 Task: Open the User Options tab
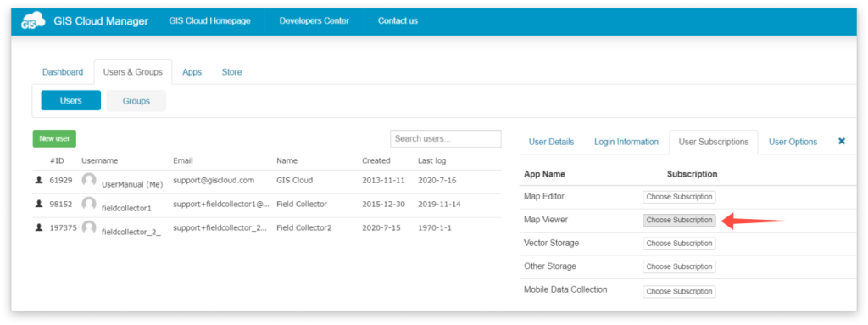793,142
